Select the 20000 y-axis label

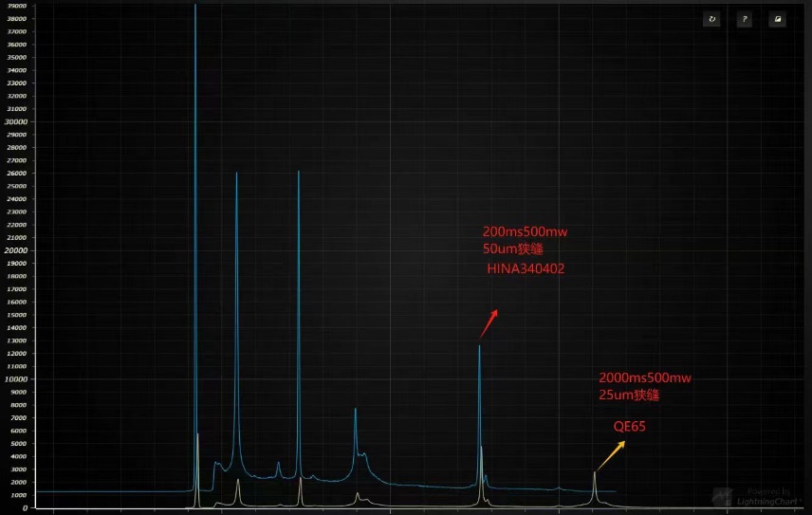(x=15, y=250)
